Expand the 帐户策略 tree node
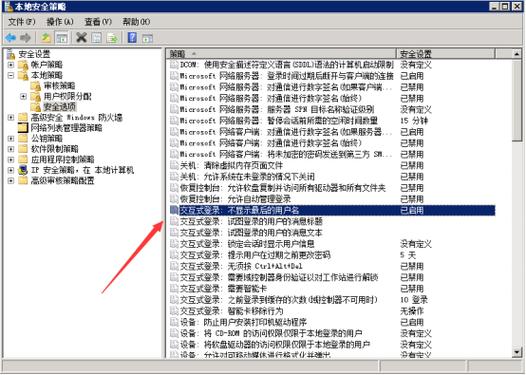The image size is (526, 375). (x=11, y=64)
